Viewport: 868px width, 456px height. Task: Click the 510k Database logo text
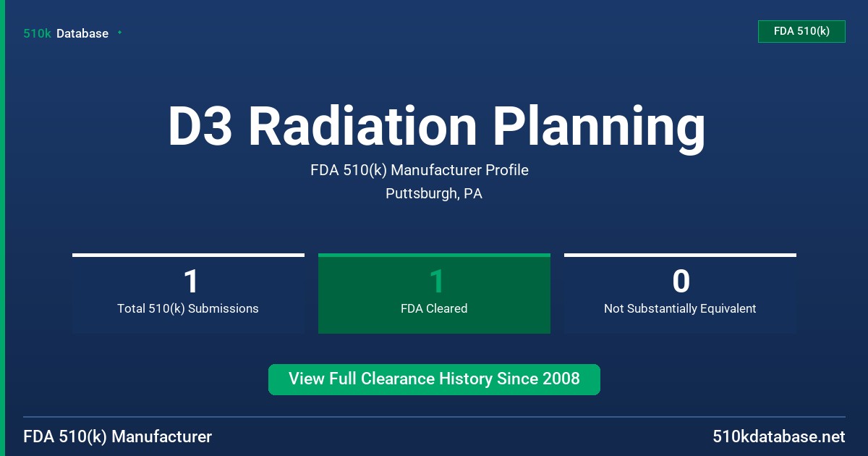66,33
